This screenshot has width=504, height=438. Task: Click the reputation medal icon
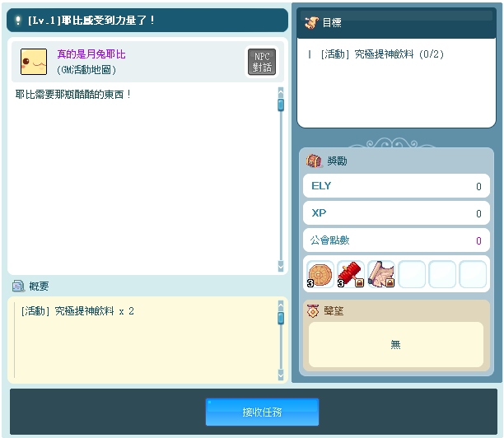[313, 310]
